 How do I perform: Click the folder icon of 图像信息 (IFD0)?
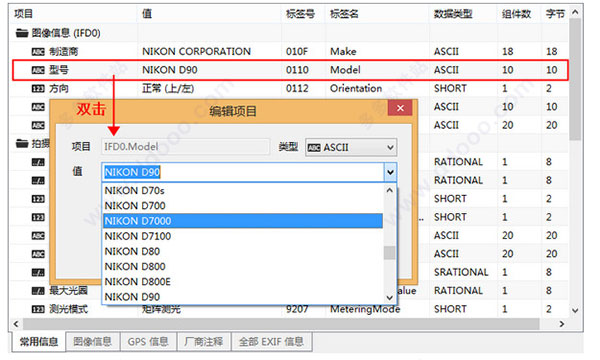(x=22, y=33)
